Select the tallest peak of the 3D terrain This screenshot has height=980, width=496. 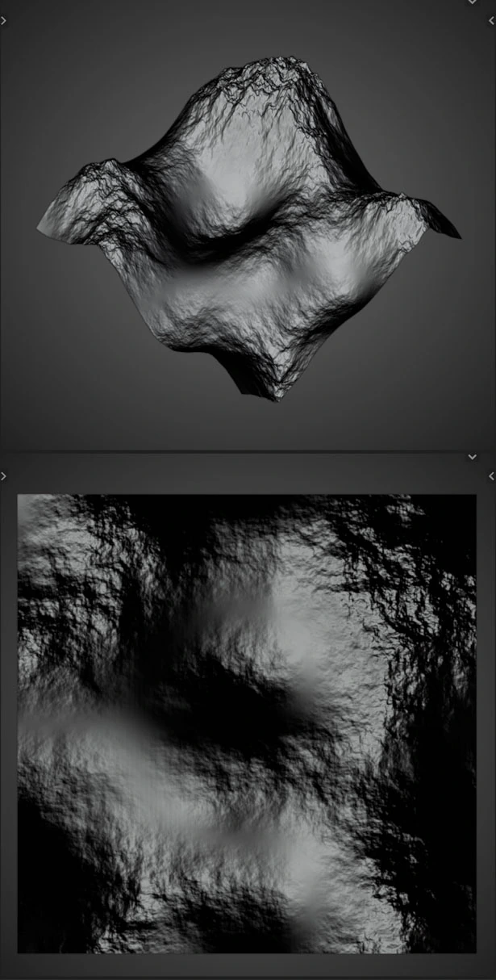[282, 69]
